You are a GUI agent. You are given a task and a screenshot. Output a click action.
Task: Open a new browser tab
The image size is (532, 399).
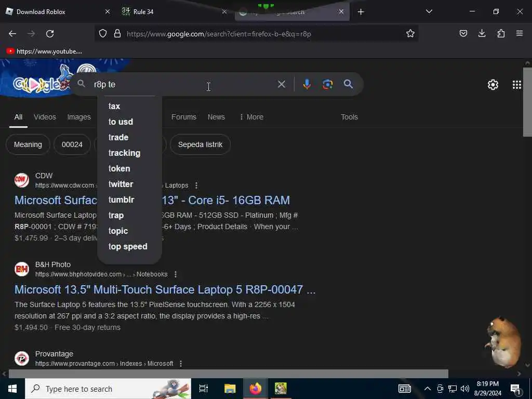[x=361, y=12]
